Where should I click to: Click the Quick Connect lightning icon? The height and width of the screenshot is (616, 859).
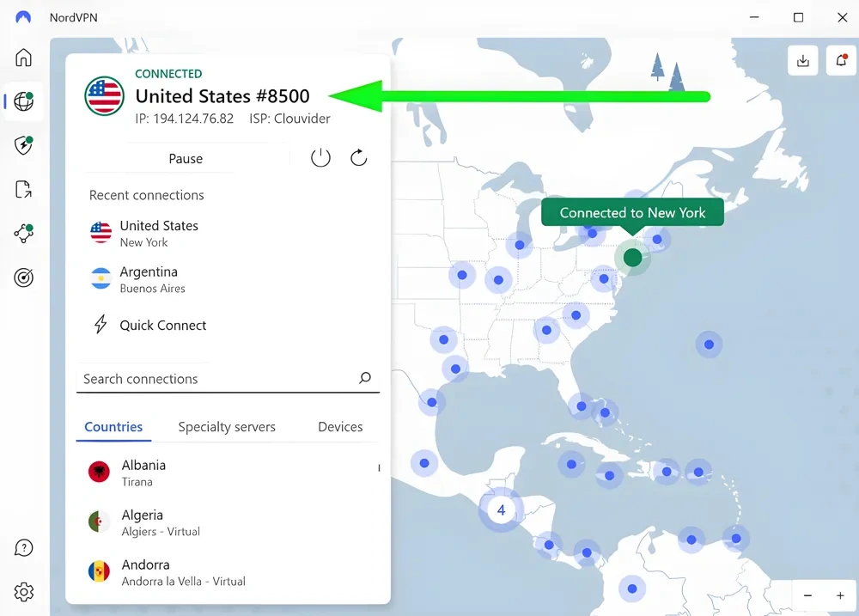(101, 325)
